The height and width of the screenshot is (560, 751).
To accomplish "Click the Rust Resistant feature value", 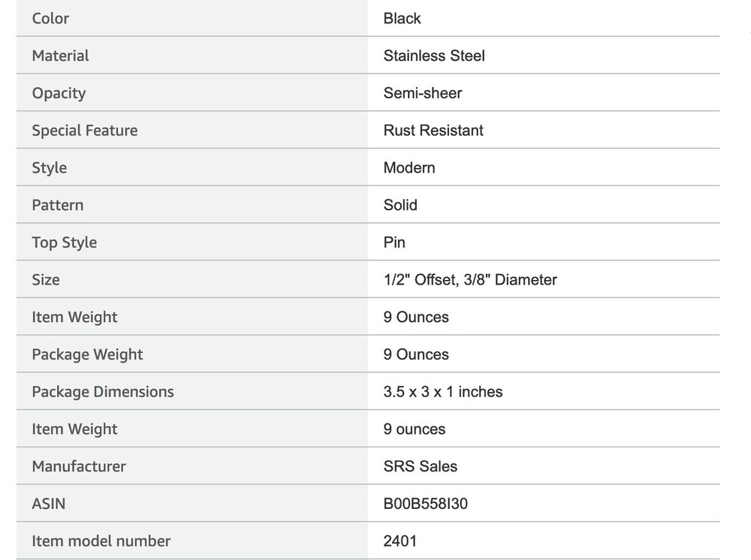I will pyautogui.click(x=433, y=130).
